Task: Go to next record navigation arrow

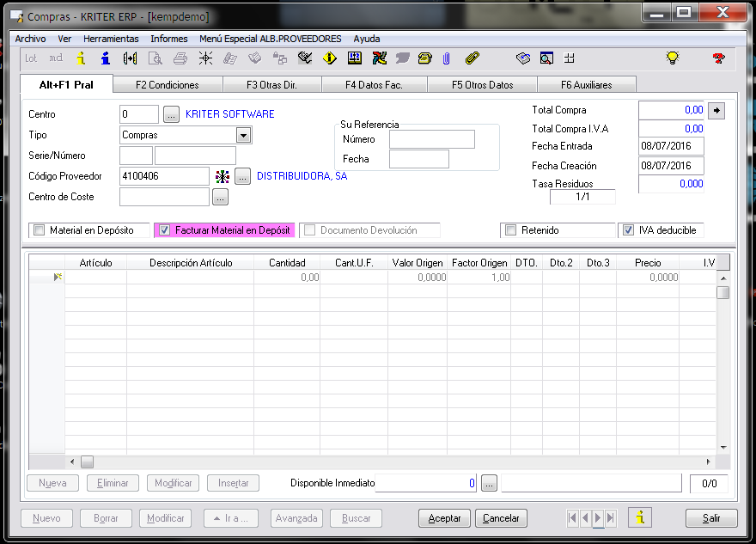Action: point(598,518)
